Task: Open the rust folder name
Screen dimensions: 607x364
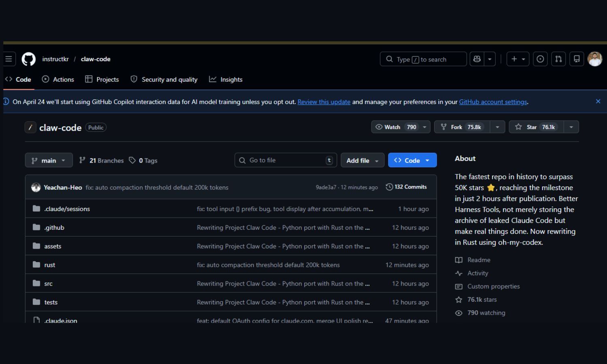Action: [50, 265]
